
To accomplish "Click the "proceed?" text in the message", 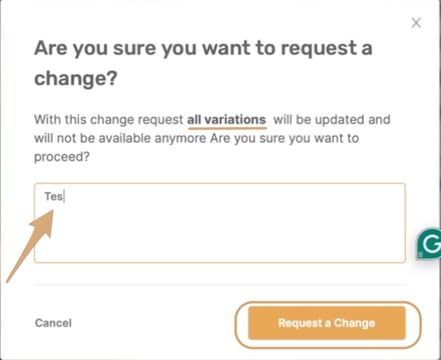I will pos(62,157).
